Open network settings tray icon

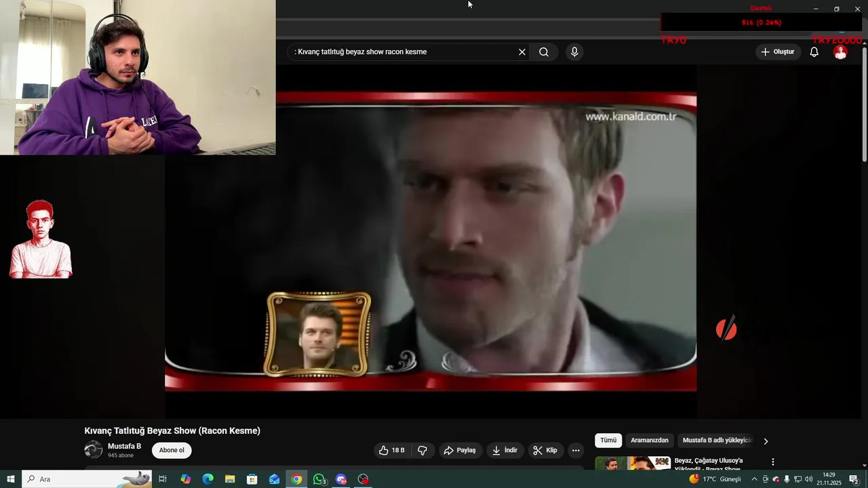[x=797, y=479]
